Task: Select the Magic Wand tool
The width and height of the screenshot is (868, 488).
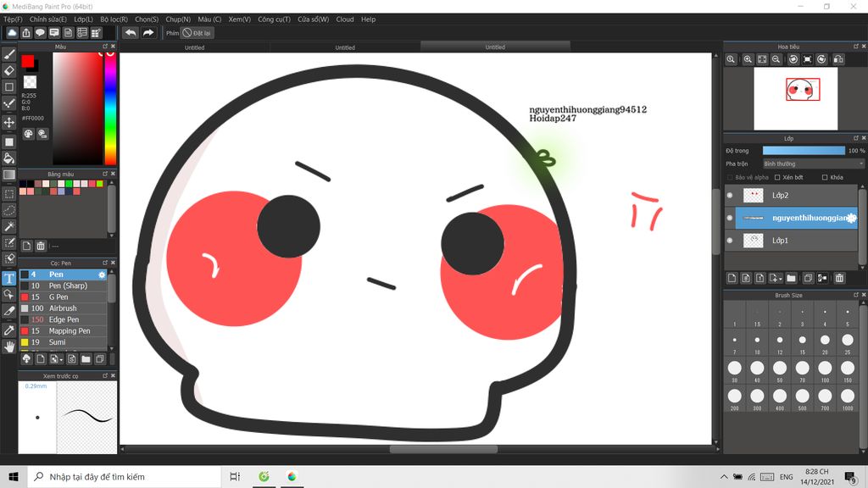Action: point(8,226)
